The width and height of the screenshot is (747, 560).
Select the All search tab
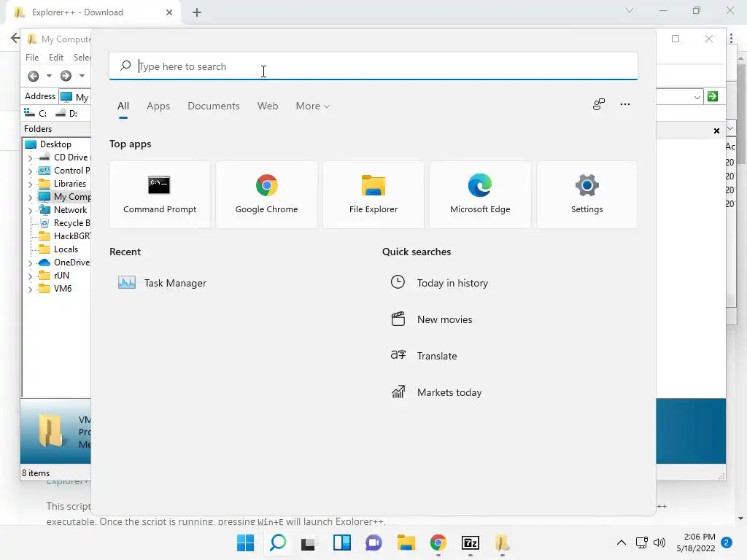[123, 106]
